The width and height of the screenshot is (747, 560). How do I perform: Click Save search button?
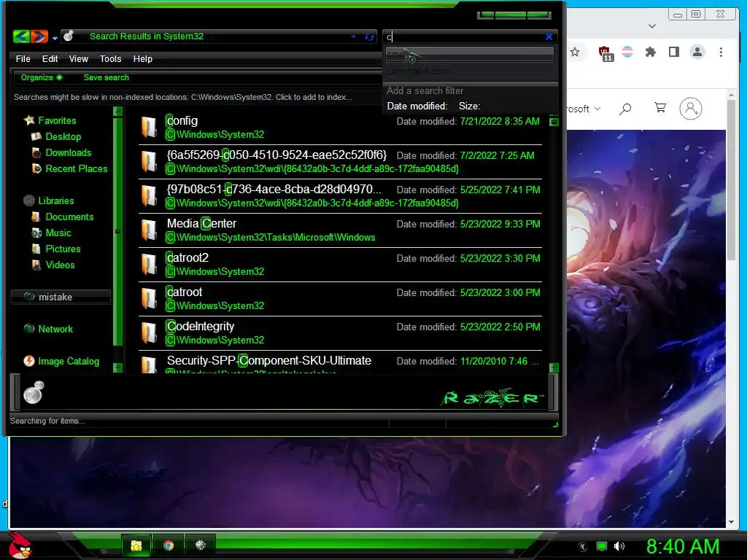click(x=107, y=77)
